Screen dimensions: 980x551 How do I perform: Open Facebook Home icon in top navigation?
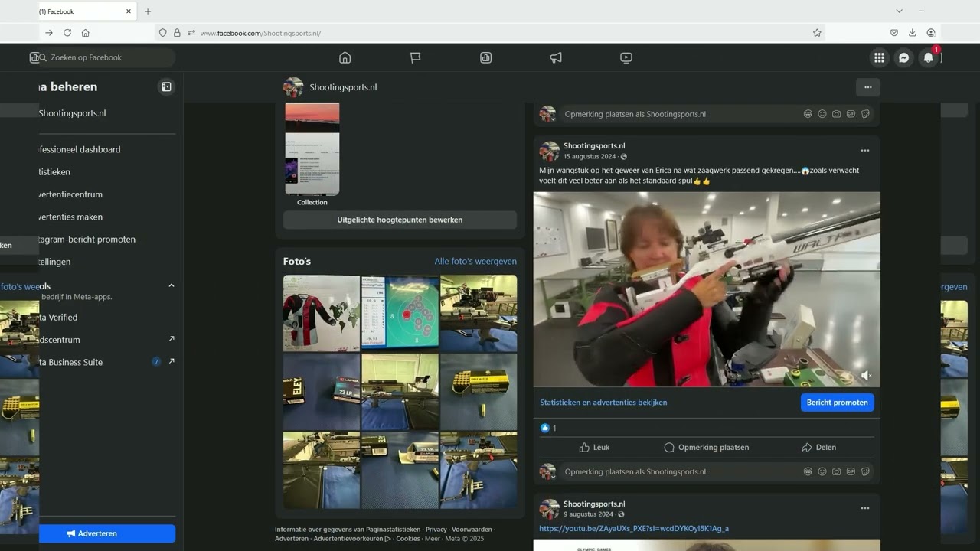coord(345,57)
